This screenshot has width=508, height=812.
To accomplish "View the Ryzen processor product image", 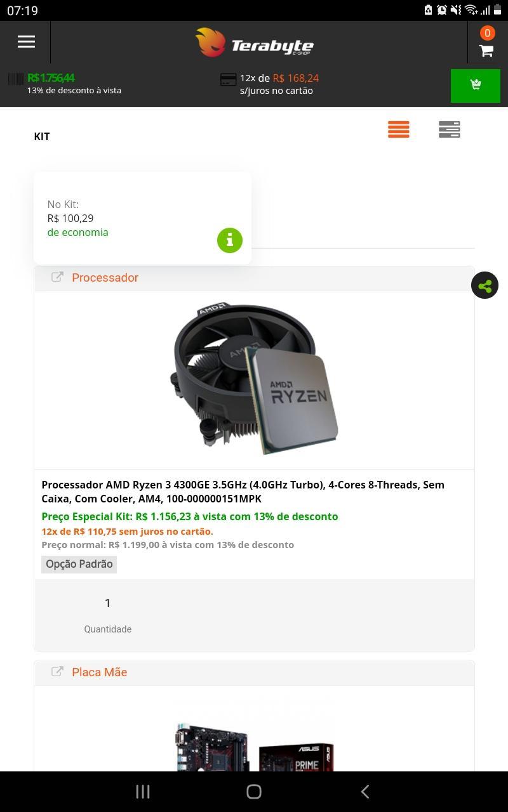I will tap(254, 379).
